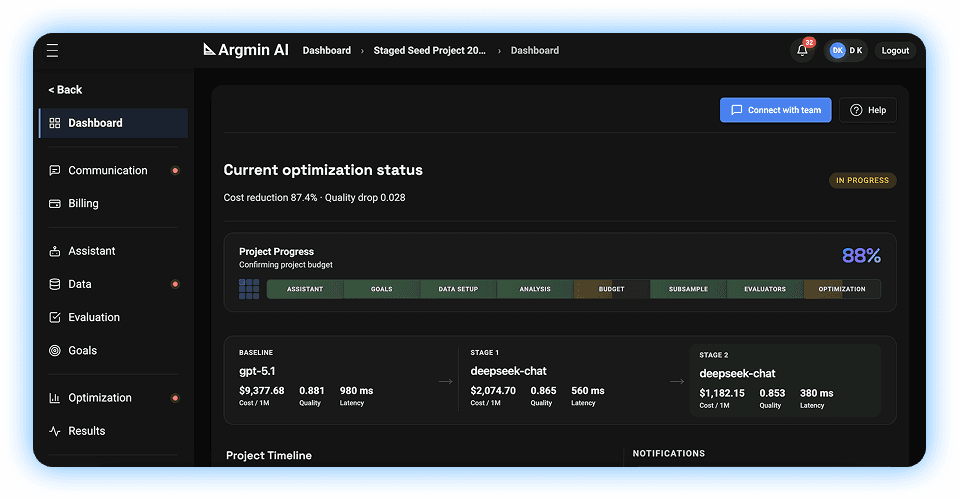Click the $2,074.70 stage 1 cost

point(493,391)
